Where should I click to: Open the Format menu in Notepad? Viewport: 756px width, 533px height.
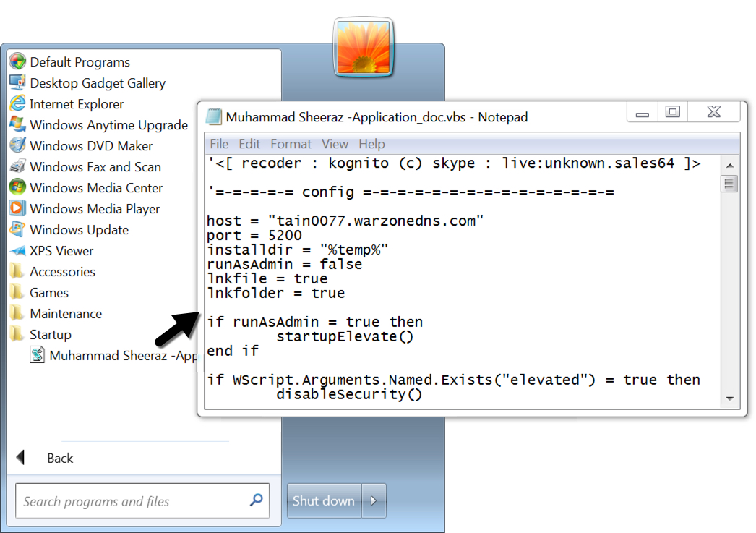click(291, 144)
